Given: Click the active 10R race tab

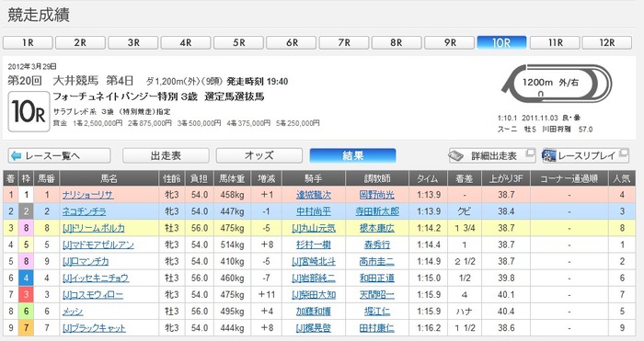Looking at the screenshot, I should tap(501, 42).
